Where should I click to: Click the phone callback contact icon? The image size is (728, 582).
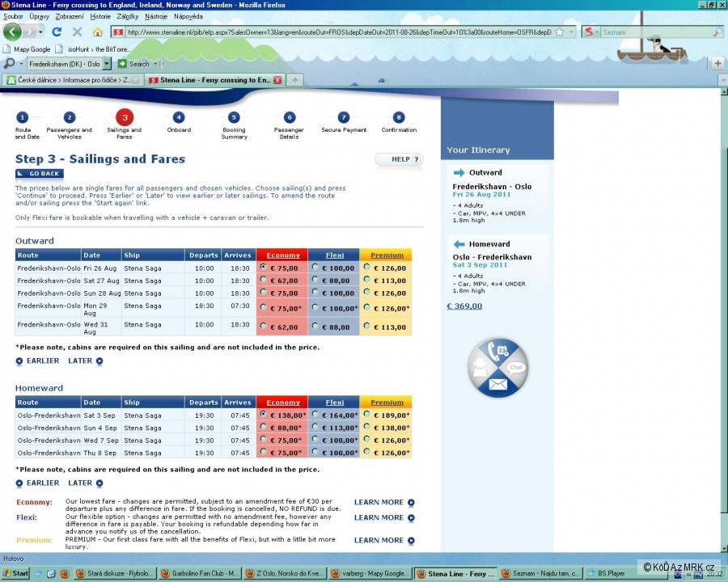pyautogui.click(x=499, y=350)
